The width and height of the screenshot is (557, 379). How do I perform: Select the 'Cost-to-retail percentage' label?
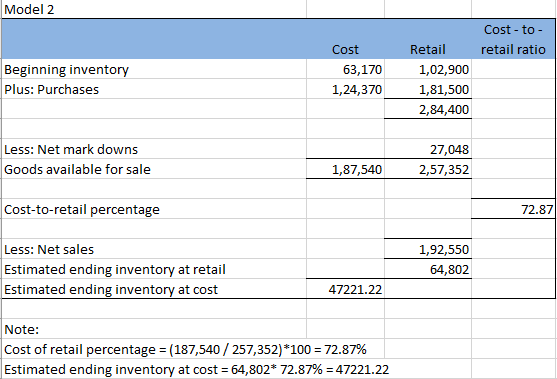[154, 209]
